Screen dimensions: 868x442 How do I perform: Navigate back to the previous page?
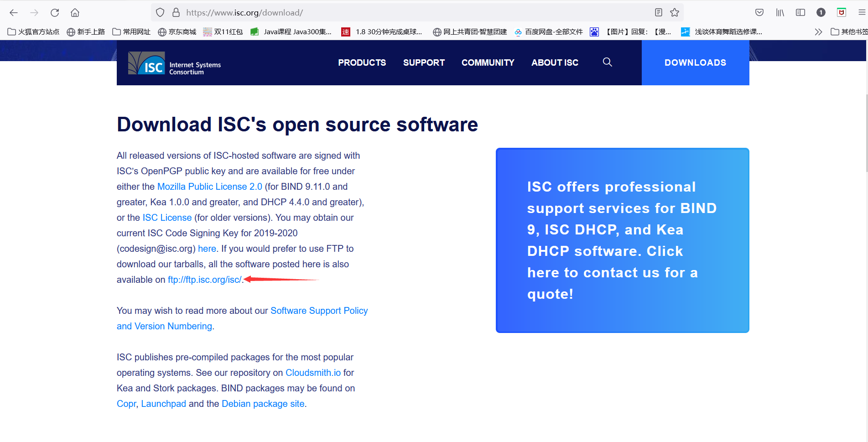(13, 12)
